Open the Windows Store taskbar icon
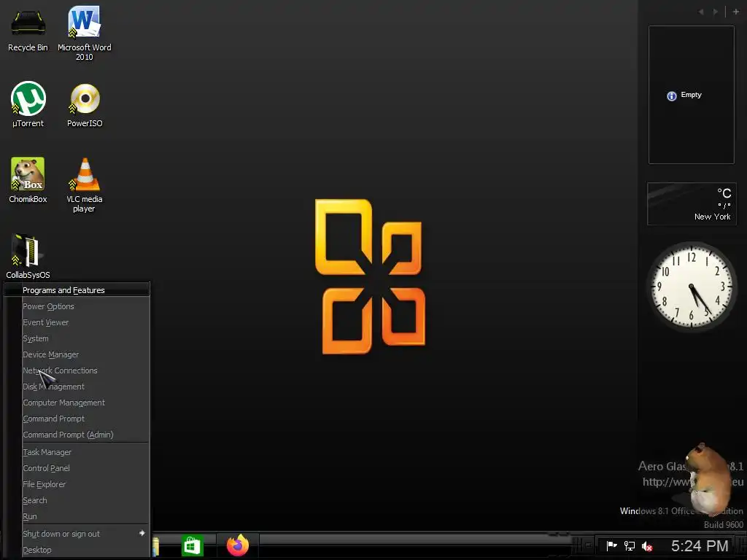The image size is (747, 560). [x=192, y=545]
